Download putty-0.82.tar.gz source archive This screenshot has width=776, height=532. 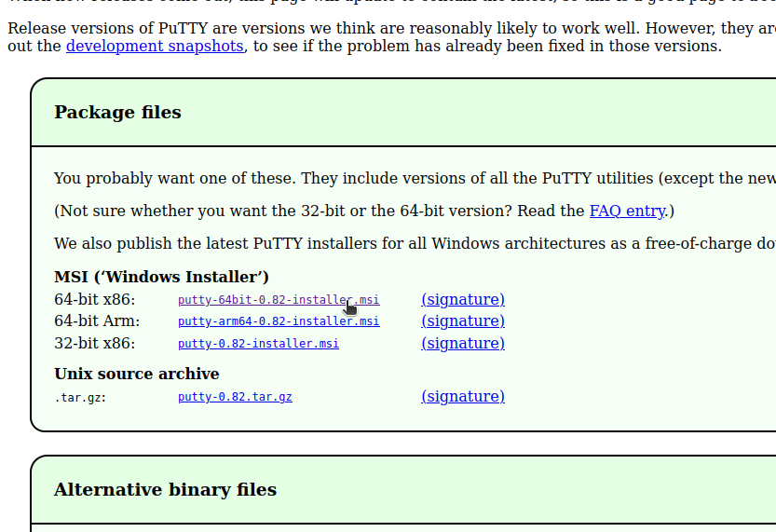click(x=235, y=397)
